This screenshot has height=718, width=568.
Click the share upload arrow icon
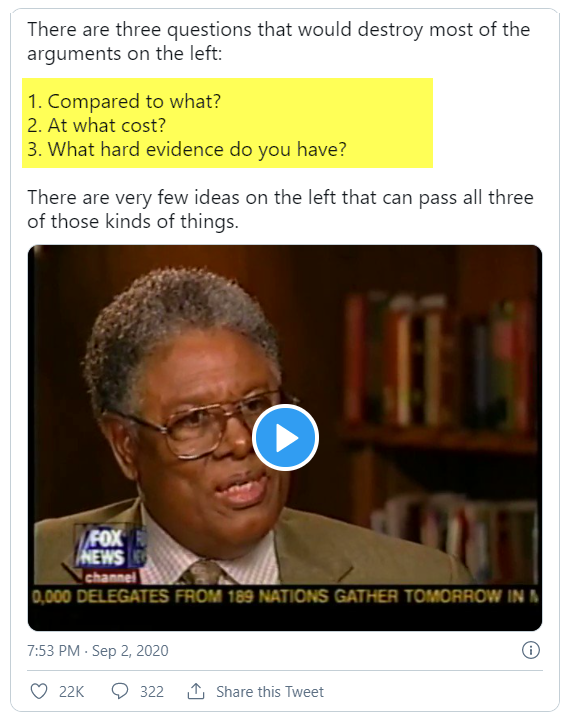pos(196,691)
